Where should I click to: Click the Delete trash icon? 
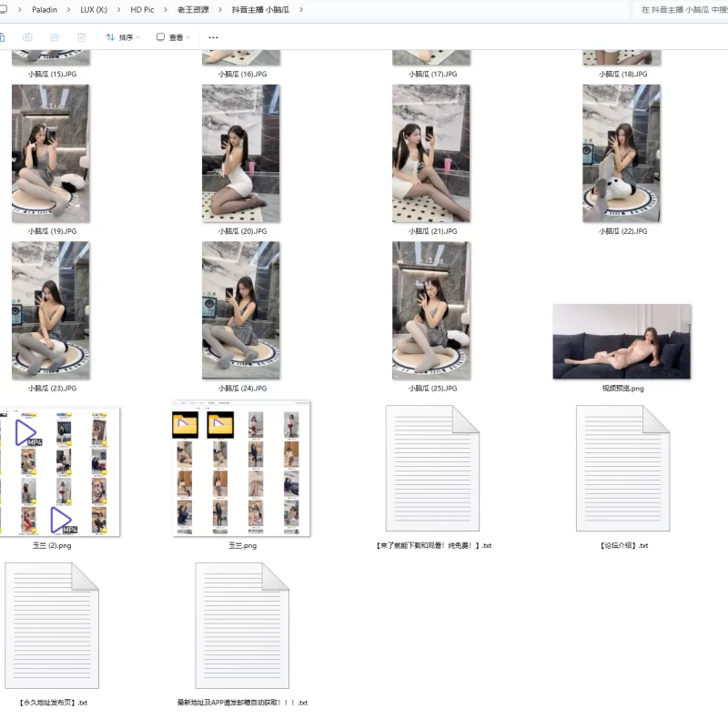tap(83, 37)
